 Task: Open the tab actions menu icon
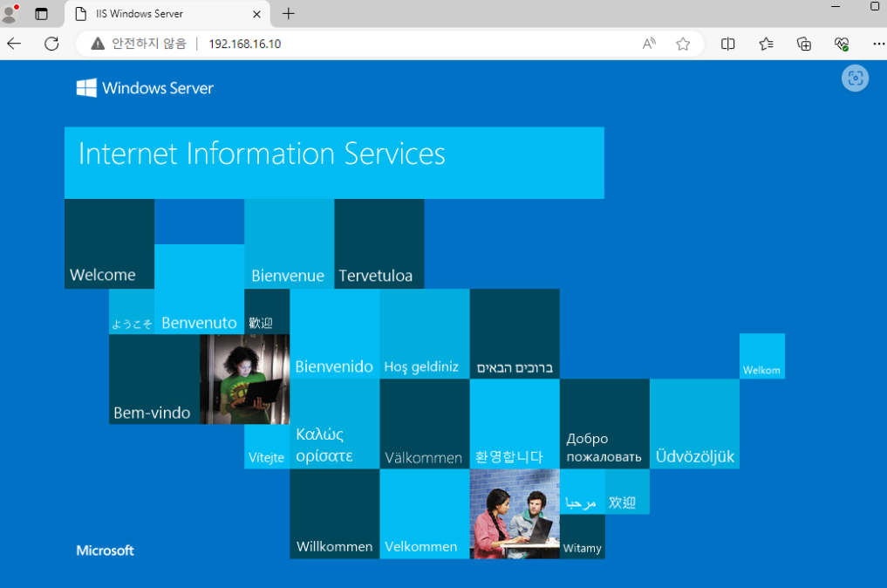[x=41, y=14]
